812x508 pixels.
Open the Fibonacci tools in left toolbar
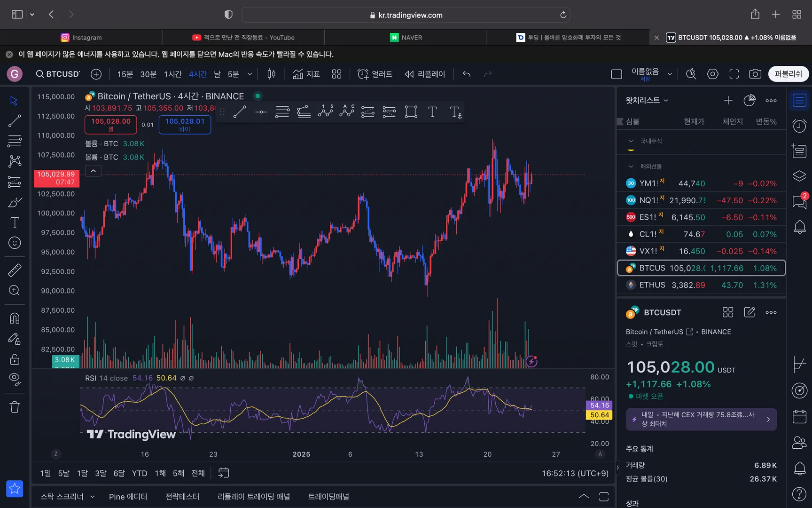[15, 141]
